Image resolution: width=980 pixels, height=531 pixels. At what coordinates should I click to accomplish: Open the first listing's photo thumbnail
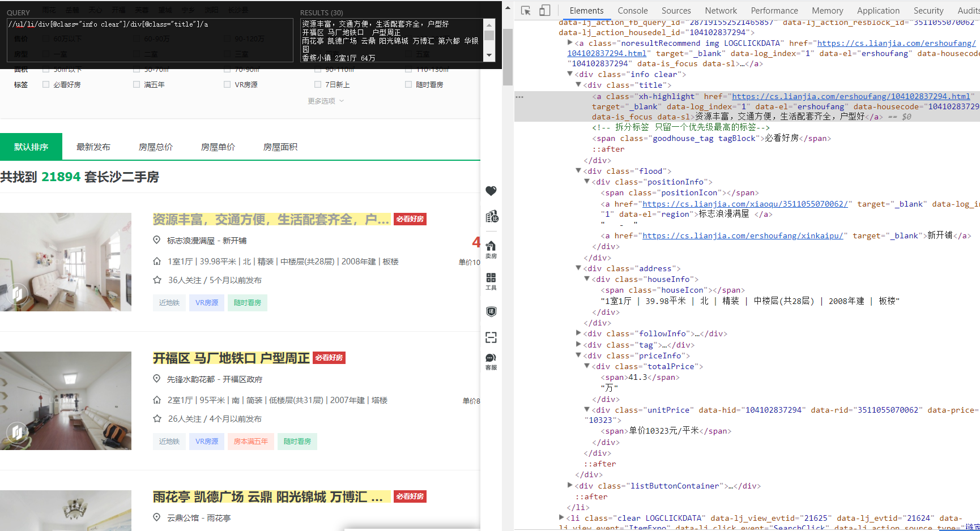click(66, 262)
